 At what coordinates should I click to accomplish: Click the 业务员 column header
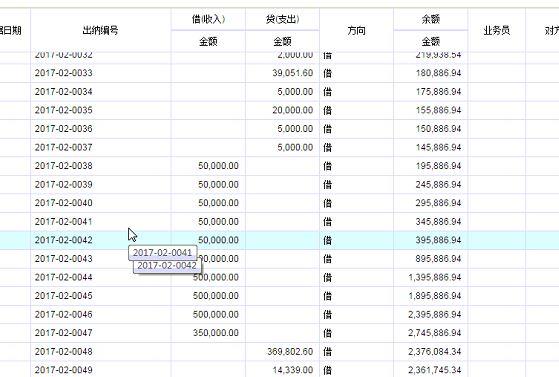(496, 30)
